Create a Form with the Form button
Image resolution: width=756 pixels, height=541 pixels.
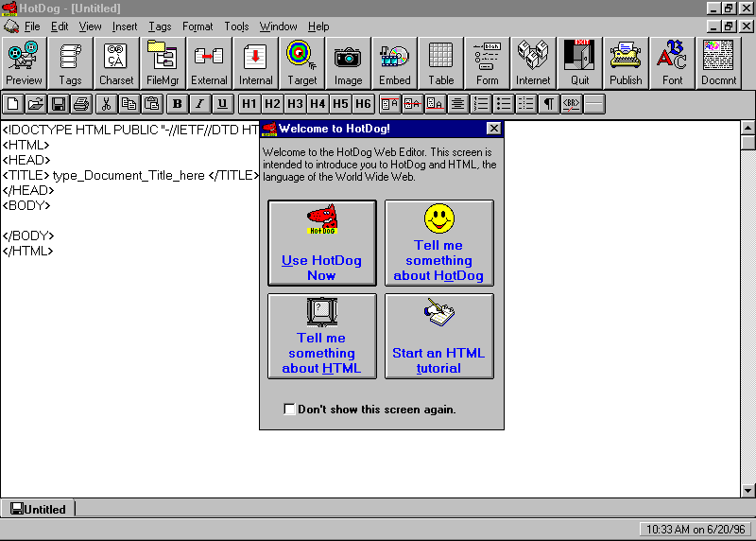click(487, 63)
